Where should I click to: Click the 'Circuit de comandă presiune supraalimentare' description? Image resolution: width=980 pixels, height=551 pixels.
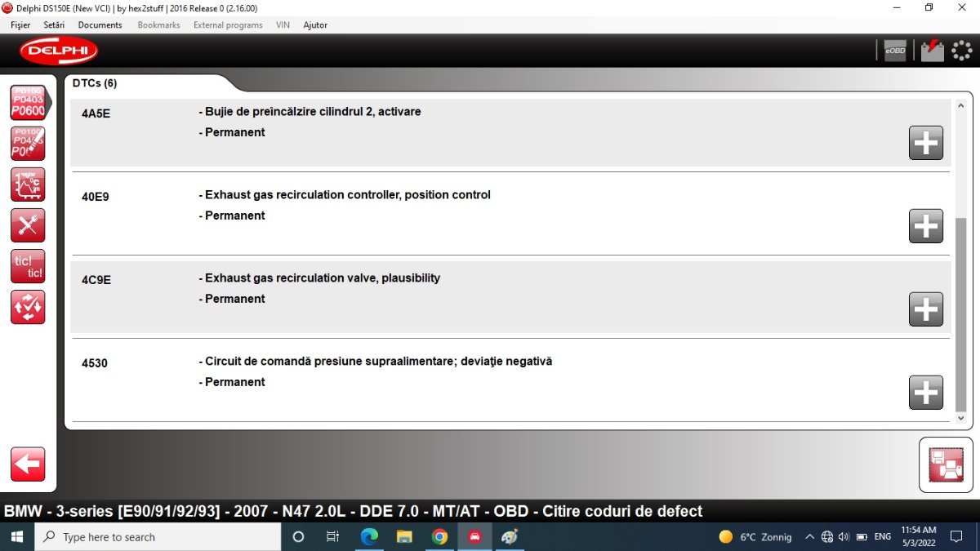coord(376,361)
